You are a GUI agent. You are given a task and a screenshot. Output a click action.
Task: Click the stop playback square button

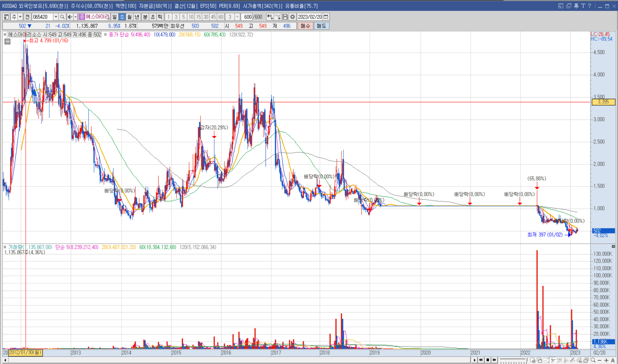point(488,360)
